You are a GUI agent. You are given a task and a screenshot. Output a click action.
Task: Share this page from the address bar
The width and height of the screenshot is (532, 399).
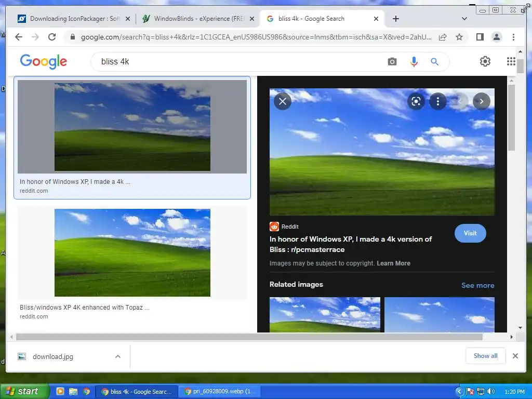443,37
